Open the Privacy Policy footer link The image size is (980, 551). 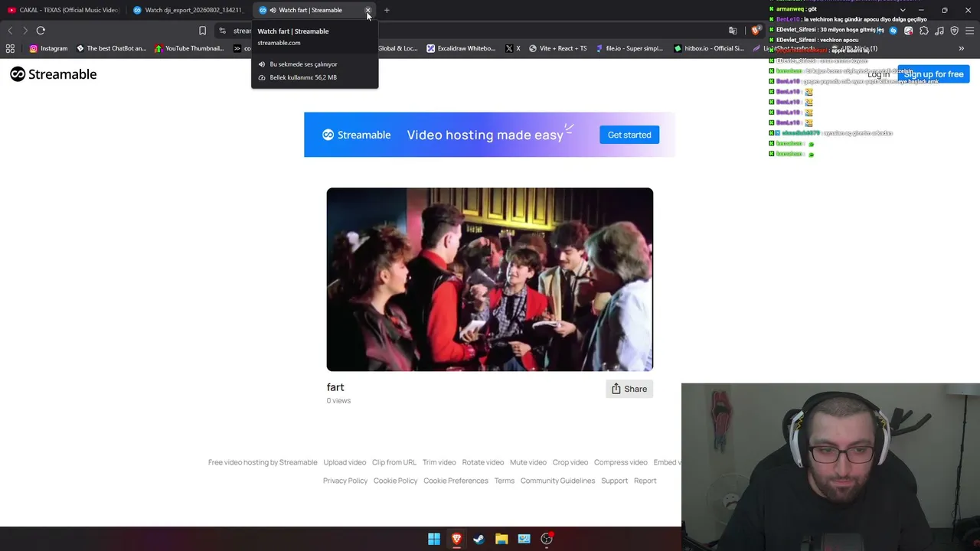pos(345,481)
